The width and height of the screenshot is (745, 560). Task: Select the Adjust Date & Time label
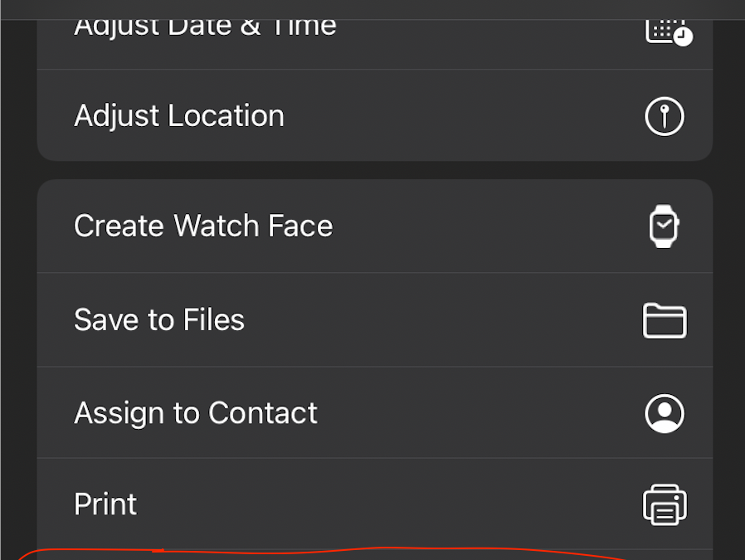coord(205,26)
